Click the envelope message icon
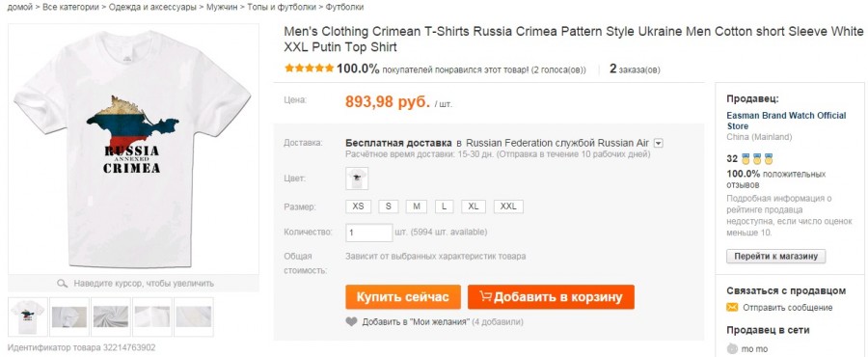868x357 pixels. [732, 308]
